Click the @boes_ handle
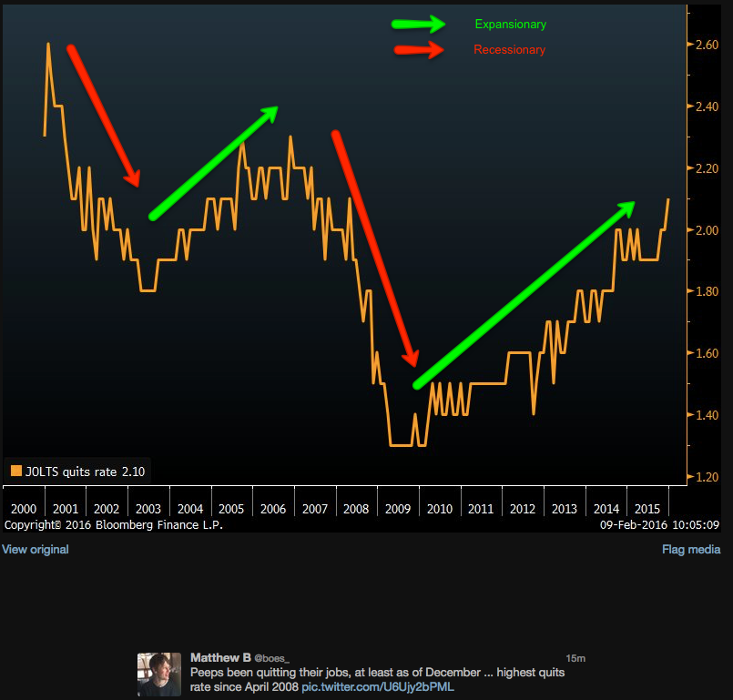 pyautogui.click(x=271, y=658)
